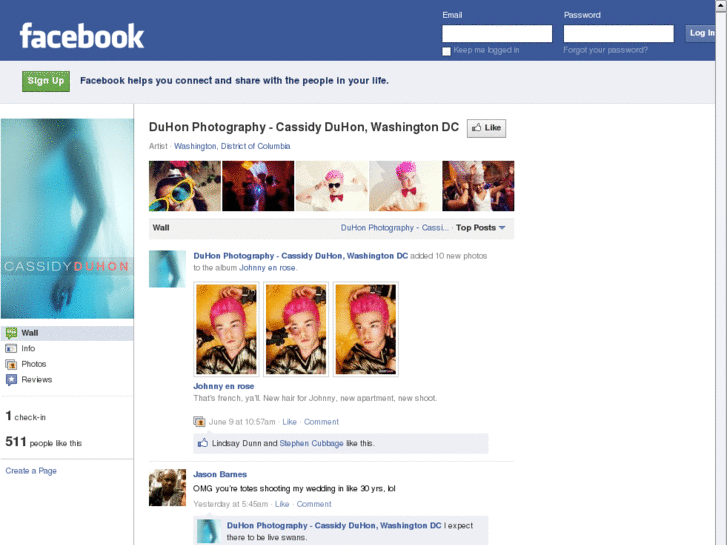Open the Johnny en rose album title link

[223, 386]
